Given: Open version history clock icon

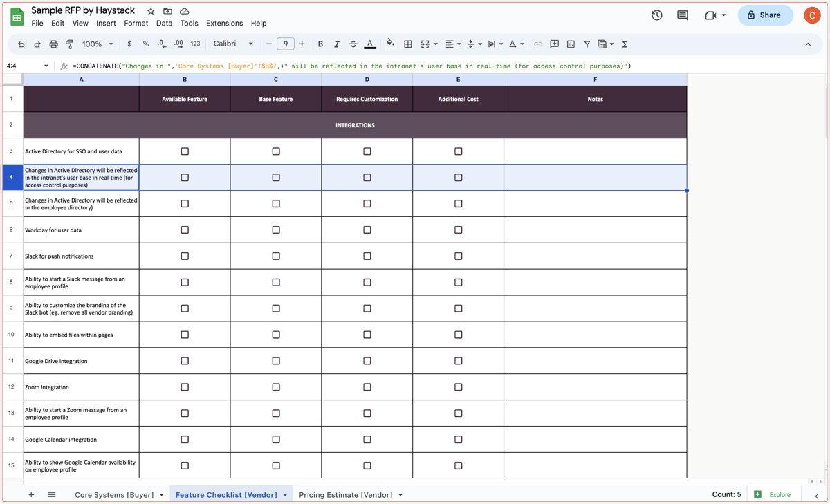Looking at the screenshot, I should 657,15.
